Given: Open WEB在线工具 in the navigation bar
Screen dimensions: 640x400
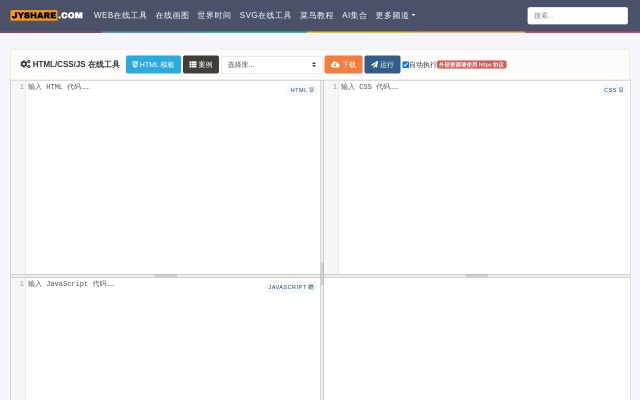Looking at the screenshot, I should pyautogui.click(x=120, y=15).
